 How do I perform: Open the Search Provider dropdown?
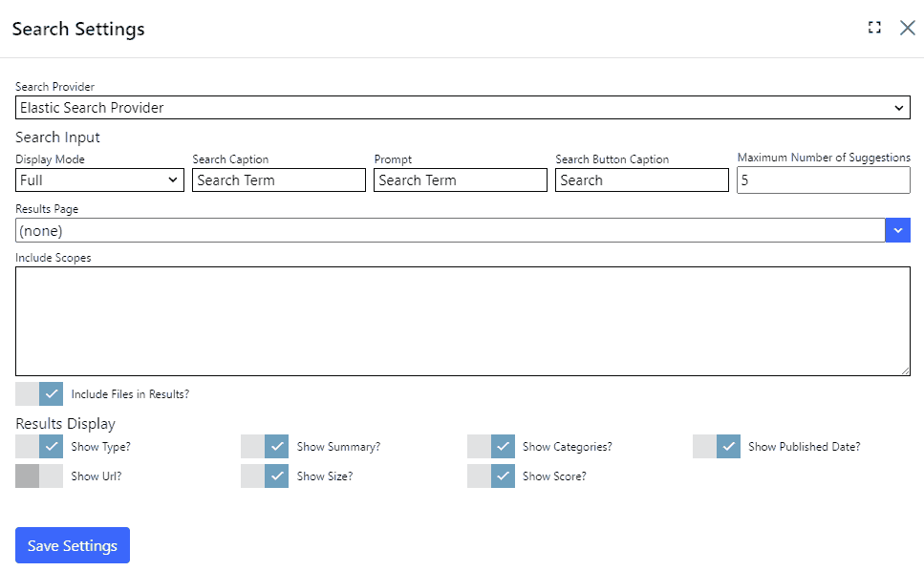click(462, 108)
